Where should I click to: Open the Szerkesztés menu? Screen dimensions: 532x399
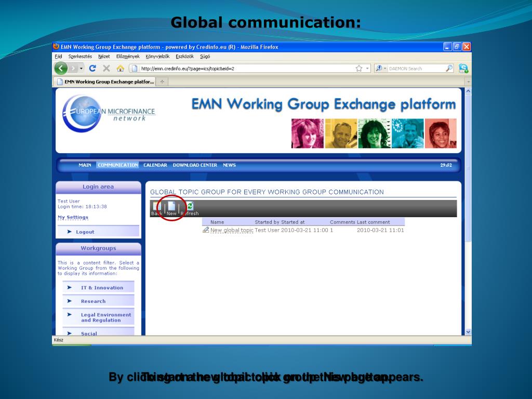tap(80, 56)
